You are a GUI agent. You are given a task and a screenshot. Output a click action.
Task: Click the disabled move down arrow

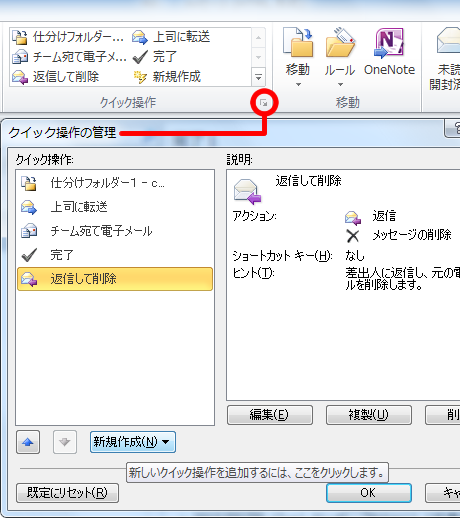click(x=65, y=442)
